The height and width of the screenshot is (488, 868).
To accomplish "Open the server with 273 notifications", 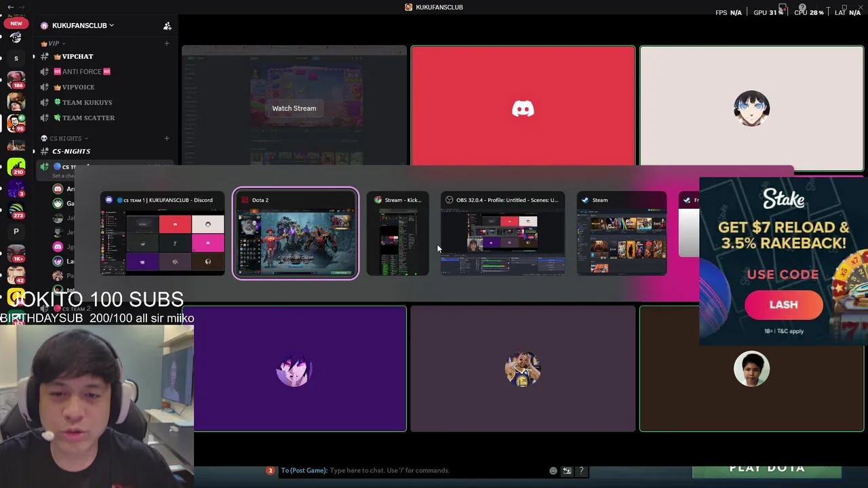I will [16, 210].
